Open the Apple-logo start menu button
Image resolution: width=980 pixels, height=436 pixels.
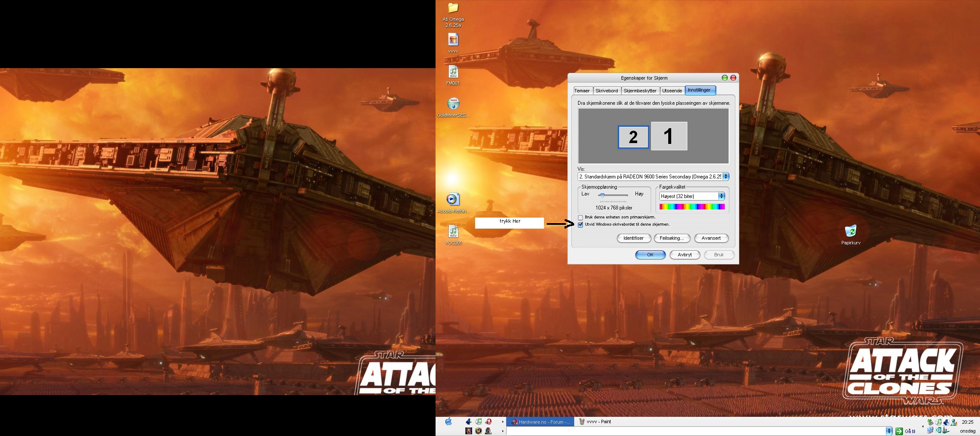pyautogui.click(x=448, y=422)
